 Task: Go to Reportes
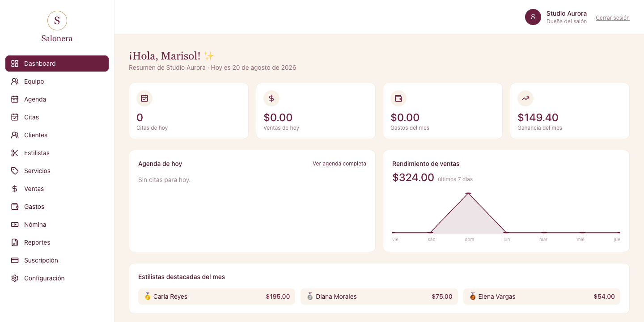pyautogui.click(x=57, y=242)
